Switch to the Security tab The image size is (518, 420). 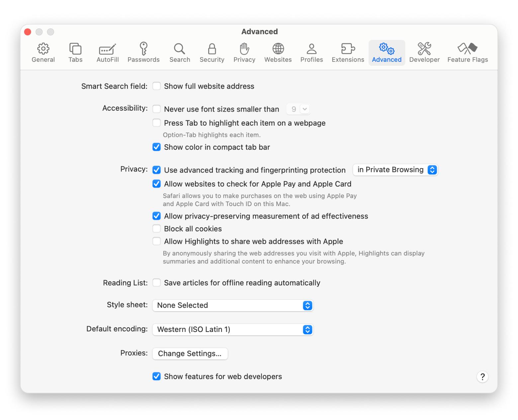pyautogui.click(x=212, y=52)
